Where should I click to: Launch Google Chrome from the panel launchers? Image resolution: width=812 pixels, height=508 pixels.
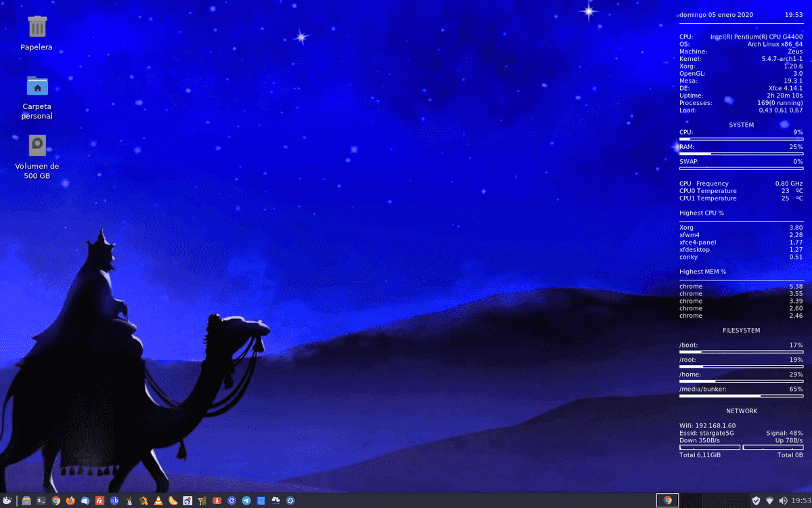(55, 501)
